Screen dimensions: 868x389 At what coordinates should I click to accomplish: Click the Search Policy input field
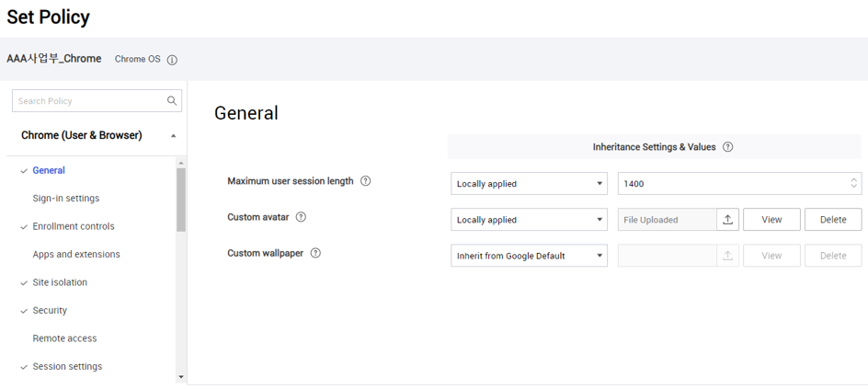point(89,101)
